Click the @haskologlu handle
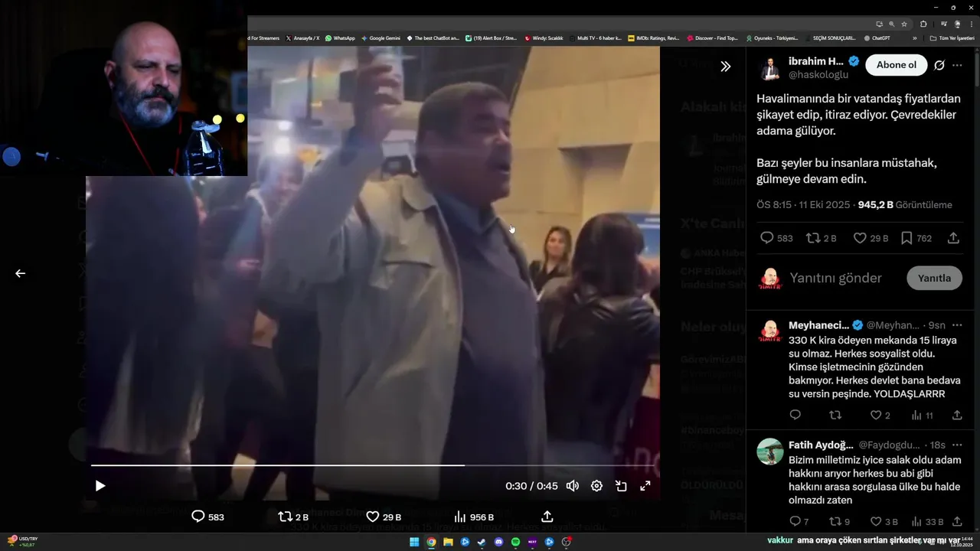The width and height of the screenshot is (980, 551). tap(818, 74)
